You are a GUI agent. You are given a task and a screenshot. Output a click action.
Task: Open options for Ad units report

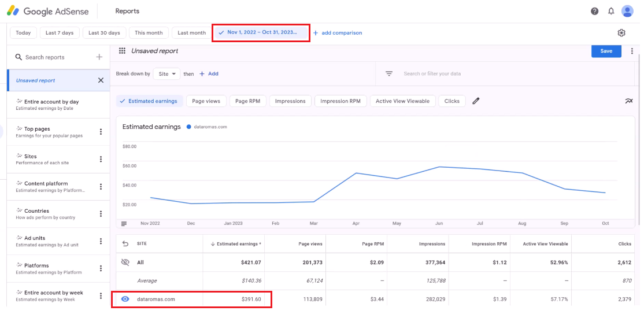coord(101,241)
